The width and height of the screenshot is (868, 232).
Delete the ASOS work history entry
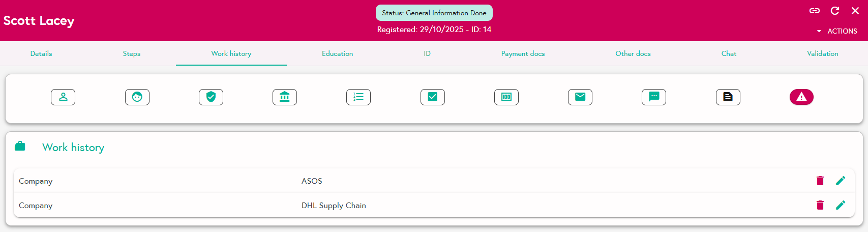coord(820,181)
